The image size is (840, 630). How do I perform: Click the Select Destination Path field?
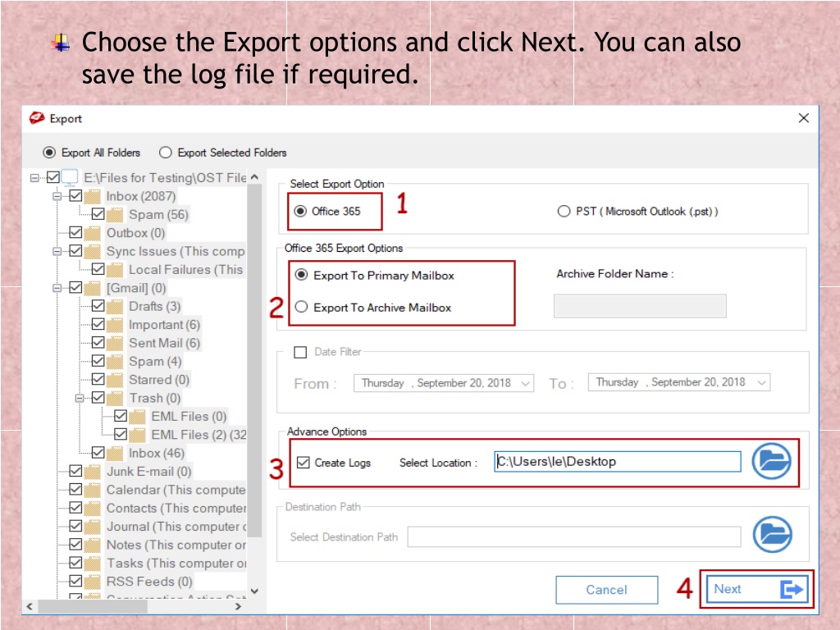(574, 536)
